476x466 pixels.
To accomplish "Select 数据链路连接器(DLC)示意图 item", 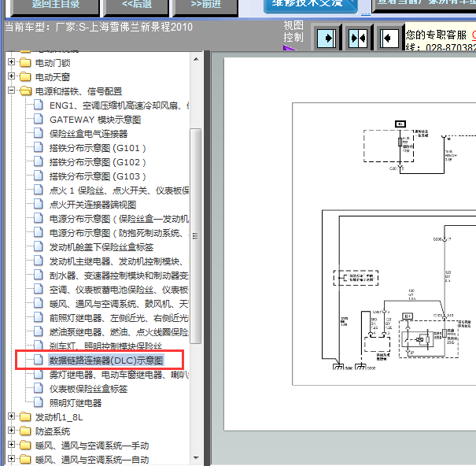I will [x=106, y=361].
